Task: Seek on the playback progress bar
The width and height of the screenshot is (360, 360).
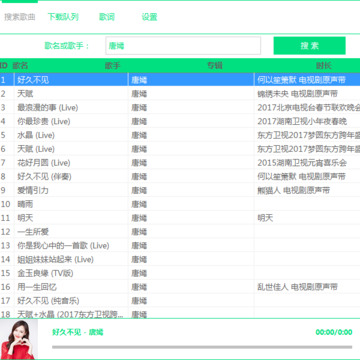Action: (x=202, y=347)
